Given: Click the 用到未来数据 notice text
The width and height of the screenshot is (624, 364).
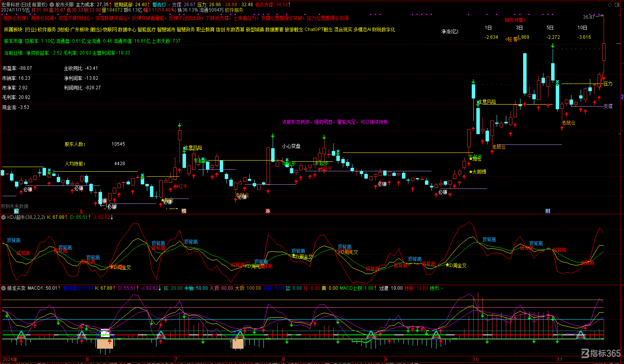Looking at the screenshot, I should pyautogui.click(x=15, y=206).
